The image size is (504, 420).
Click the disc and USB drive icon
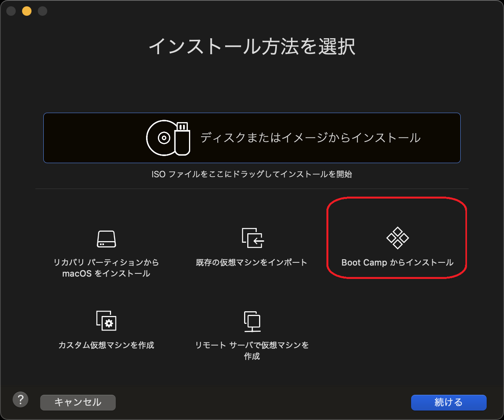(169, 138)
